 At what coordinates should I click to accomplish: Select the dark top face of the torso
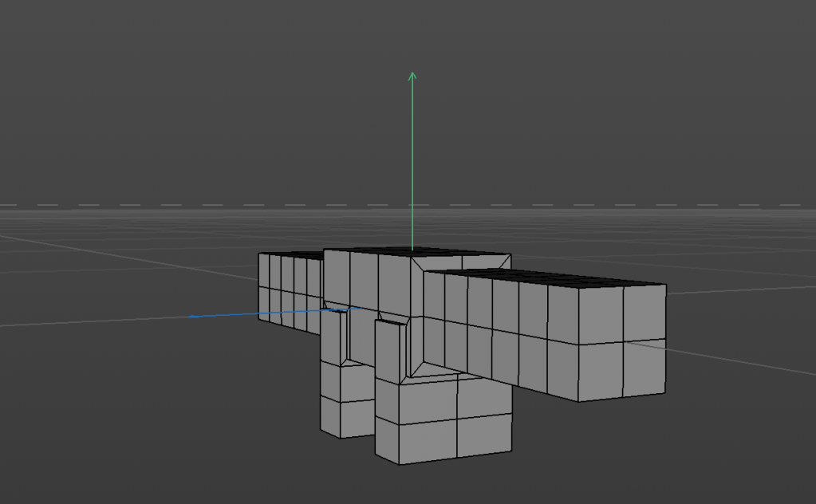(375, 250)
